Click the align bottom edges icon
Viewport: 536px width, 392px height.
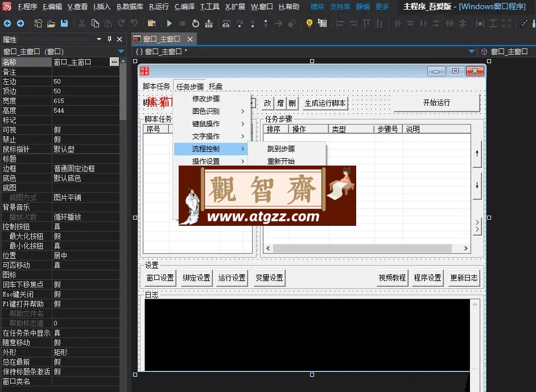tap(380, 23)
